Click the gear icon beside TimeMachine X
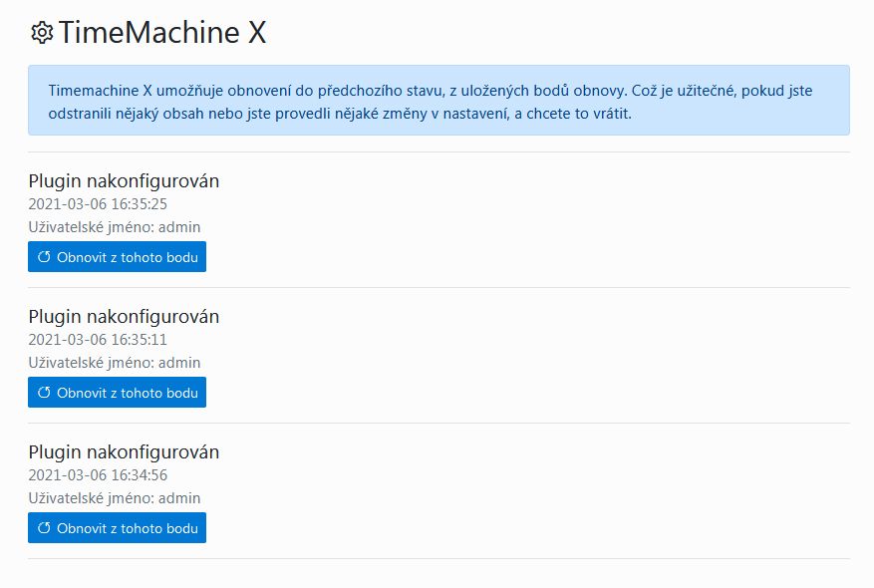The height and width of the screenshot is (588, 874). click(x=41, y=33)
